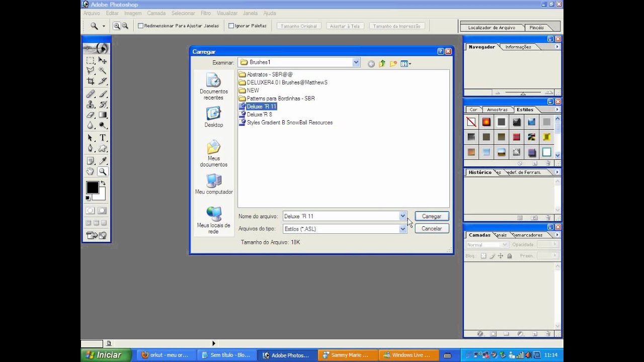This screenshot has height=362, width=644.
Task: Open the Histórico panel options arrow
Action: pyautogui.click(x=557, y=172)
